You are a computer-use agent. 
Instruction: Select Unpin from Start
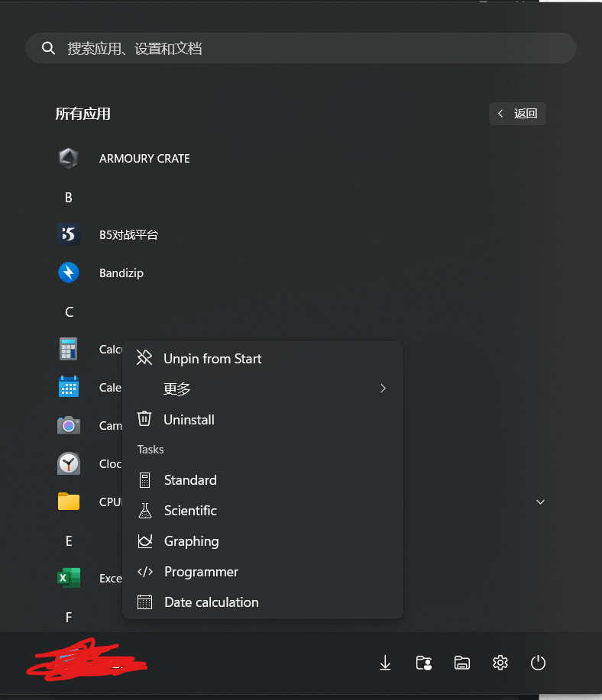pos(263,359)
